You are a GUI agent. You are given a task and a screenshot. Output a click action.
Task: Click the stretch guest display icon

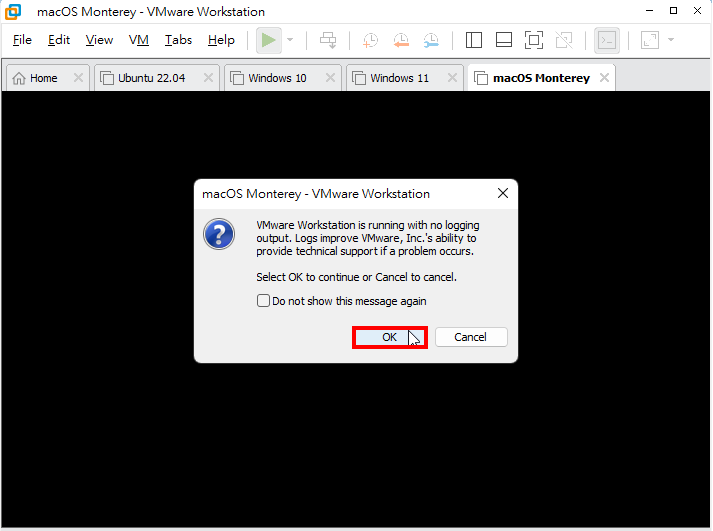pyautogui.click(x=650, y=40)
